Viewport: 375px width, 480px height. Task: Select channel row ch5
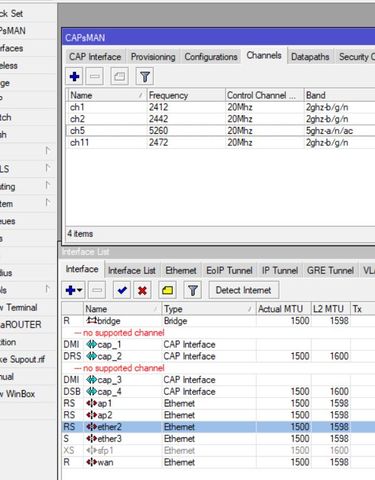[x=220, y=131]
